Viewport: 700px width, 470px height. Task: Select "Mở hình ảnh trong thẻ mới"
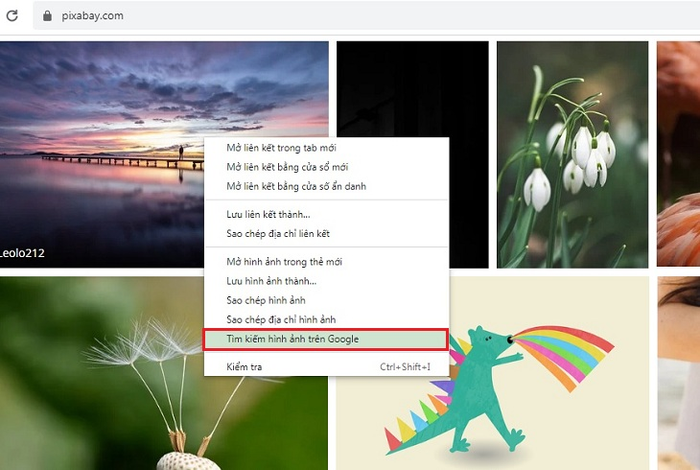(x=326, y=262)
